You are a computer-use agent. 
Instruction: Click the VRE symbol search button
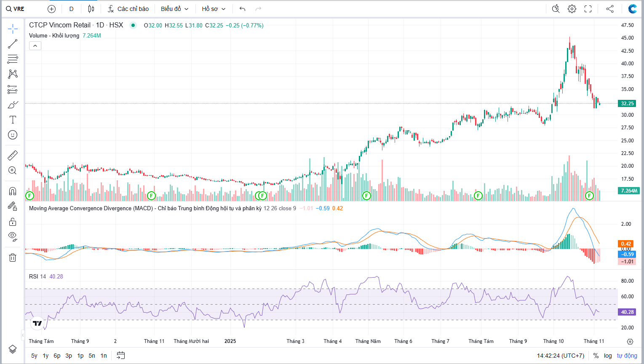coord(15,9)
